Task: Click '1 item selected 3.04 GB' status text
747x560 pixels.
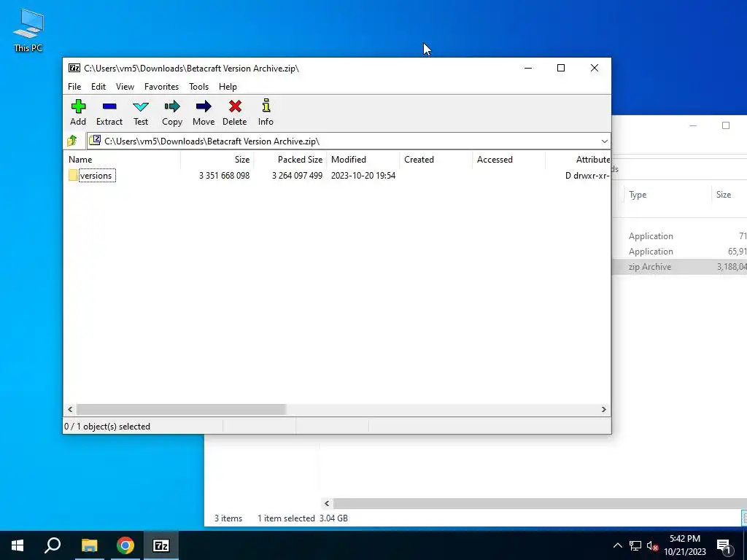Action: pyautogui.click(x=303, y=518)
